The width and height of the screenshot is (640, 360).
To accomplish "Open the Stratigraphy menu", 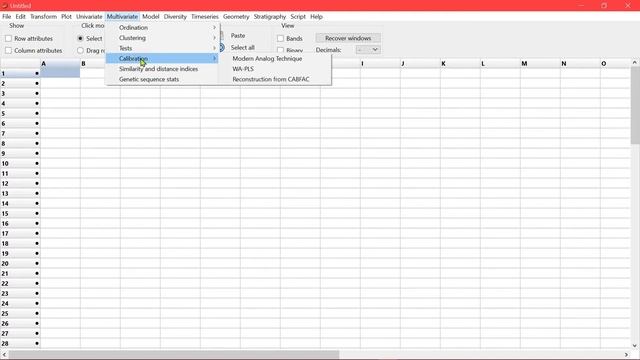I will point(270,17).
